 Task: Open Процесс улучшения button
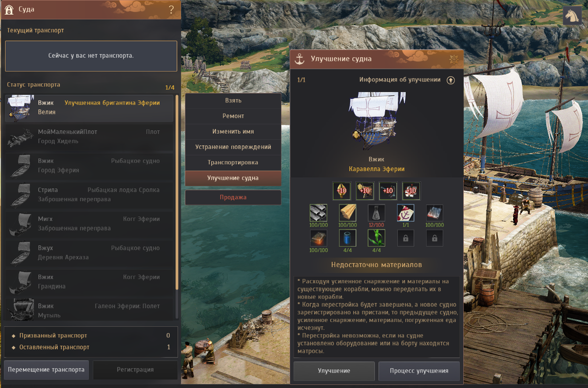pyautogui.click(x=419, y=371)
